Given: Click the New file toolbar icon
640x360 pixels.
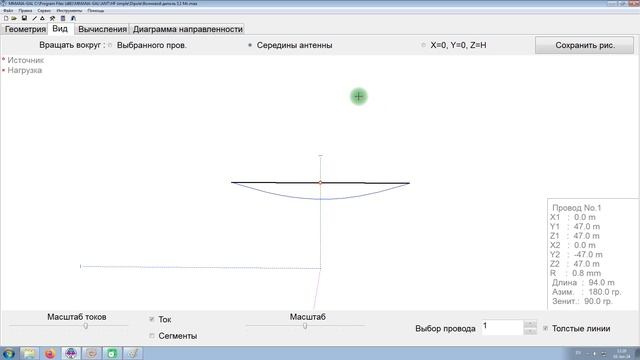Looking at the screenshot, I should (6, 18).
